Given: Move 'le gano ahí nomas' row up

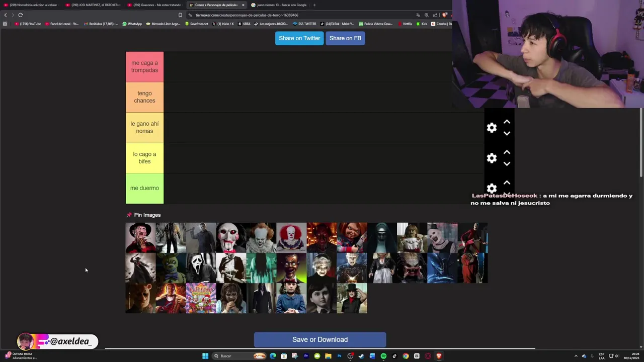Looking at the screenshot, I should [x=507, y=122].
